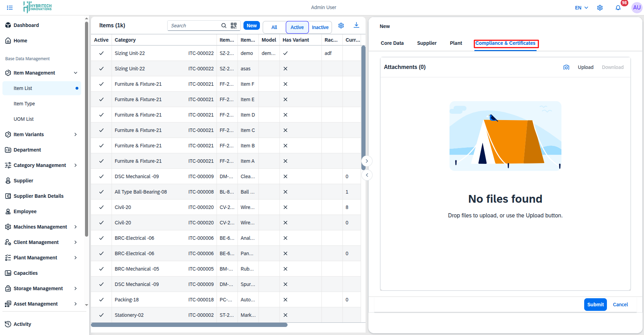Click the download items icon
644x335 pixels.
tap(356, 25)
